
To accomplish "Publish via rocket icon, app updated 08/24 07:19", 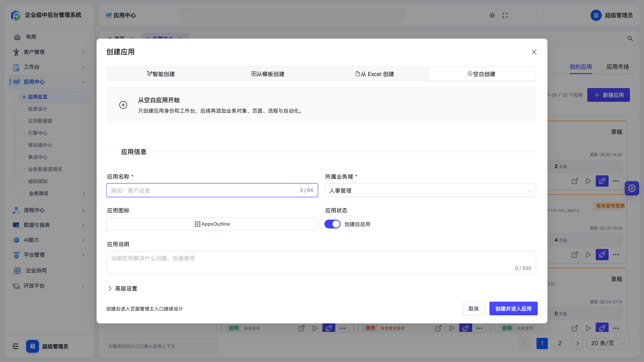I will click(x=602, y=328).
